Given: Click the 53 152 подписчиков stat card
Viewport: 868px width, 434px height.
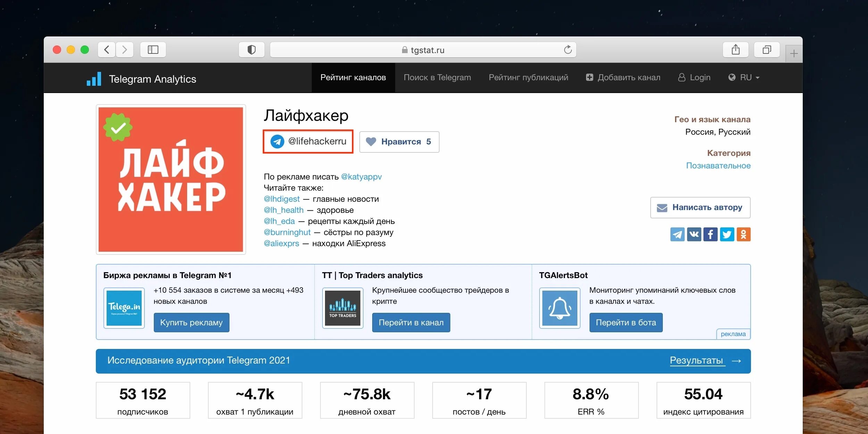Looking at the screenshot, I should click(x=143, y=400).
